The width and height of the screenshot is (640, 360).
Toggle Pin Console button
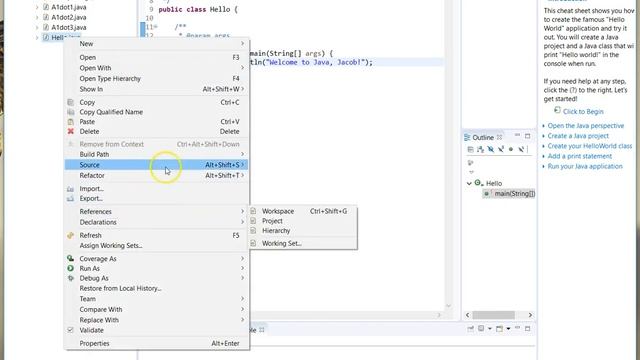471,329
